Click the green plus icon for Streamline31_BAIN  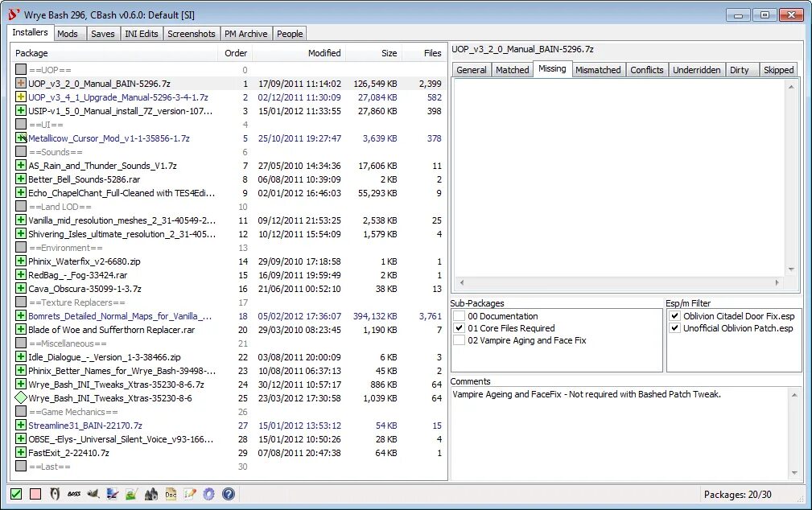pos(21,425)
